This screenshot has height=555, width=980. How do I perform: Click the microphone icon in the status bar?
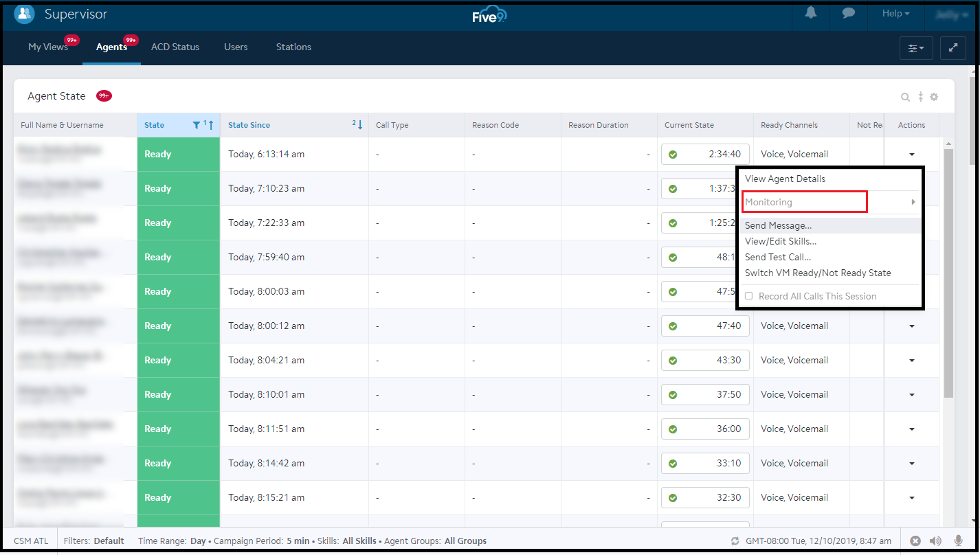point(958,541)
